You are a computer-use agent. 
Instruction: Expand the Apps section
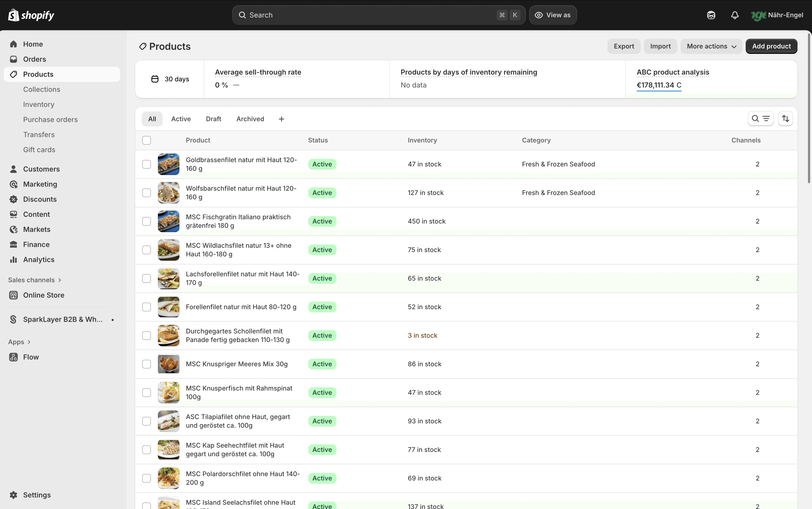19,342
